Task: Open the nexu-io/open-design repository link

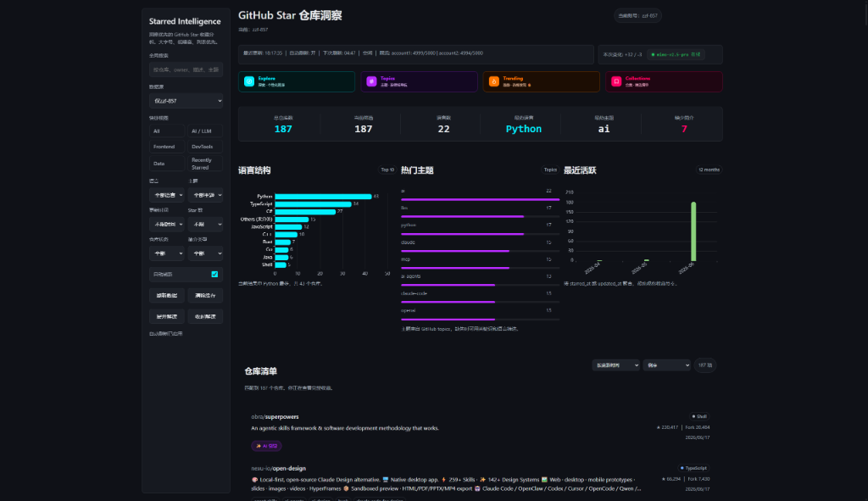Action: click(x=278, y=468)
